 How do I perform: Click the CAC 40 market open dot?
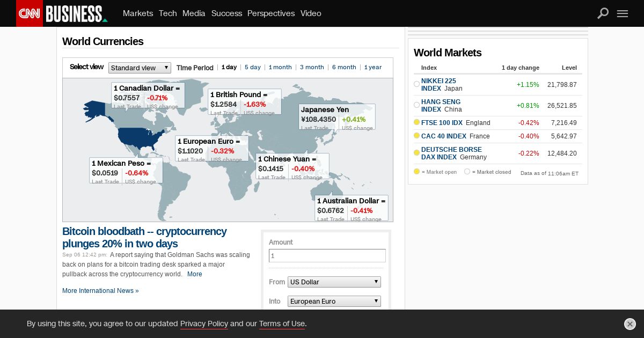click(x=416, y=136)
